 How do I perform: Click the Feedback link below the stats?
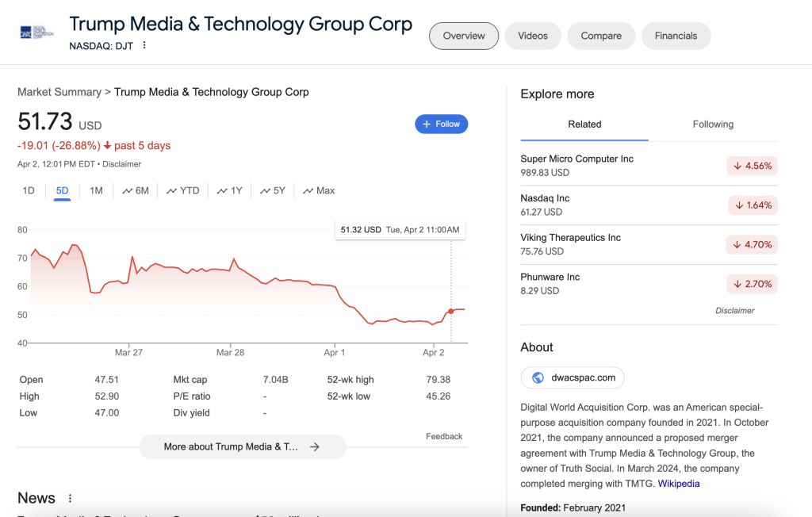[x=444, y=437]
